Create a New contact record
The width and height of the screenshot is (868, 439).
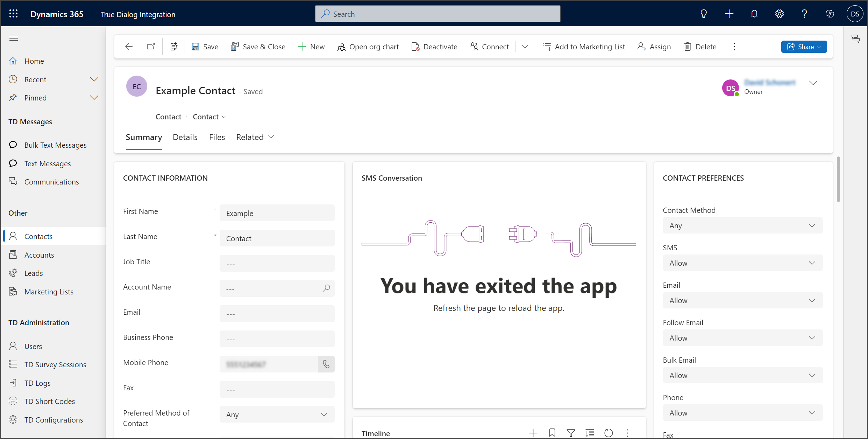pos(311,47)
